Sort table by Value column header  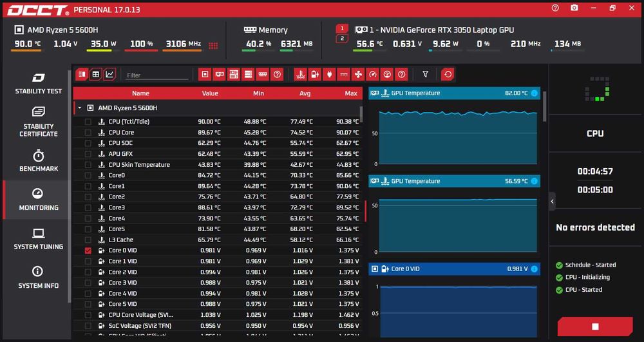210,93
